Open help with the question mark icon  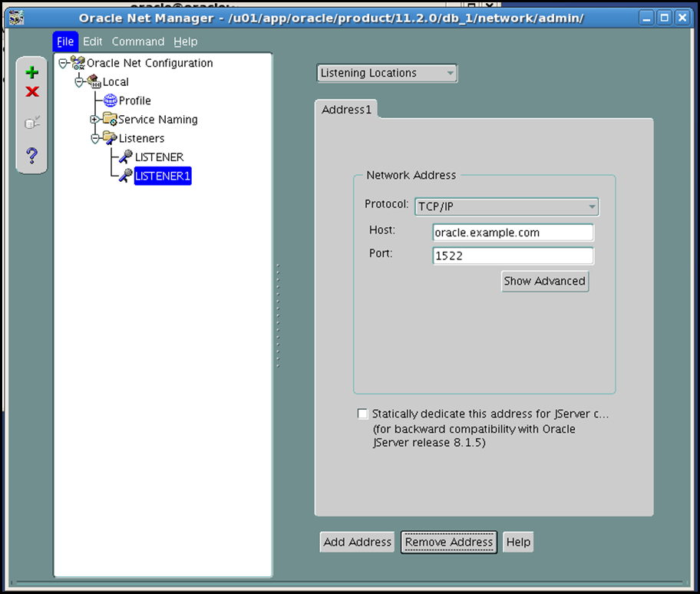tap(31, 155)
